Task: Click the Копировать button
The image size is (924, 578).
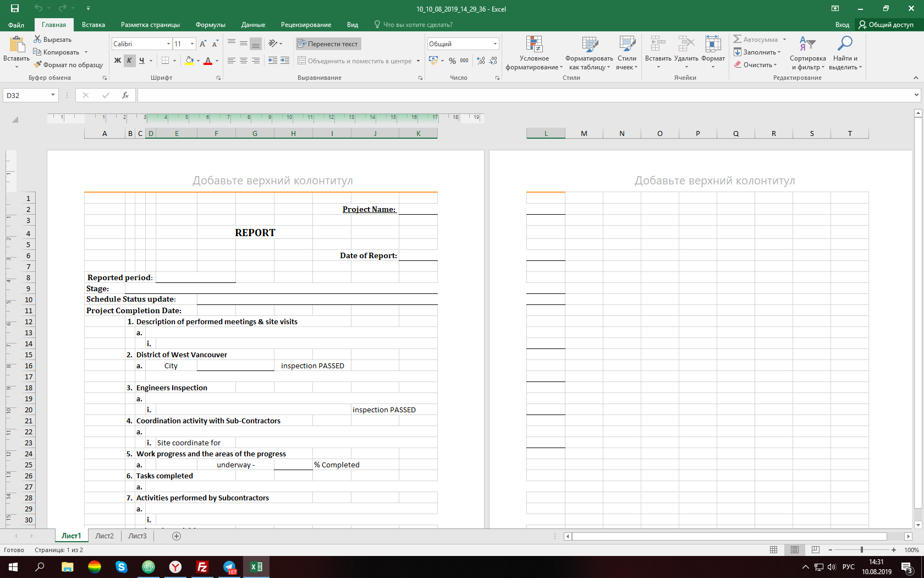Action: [57, 52]
